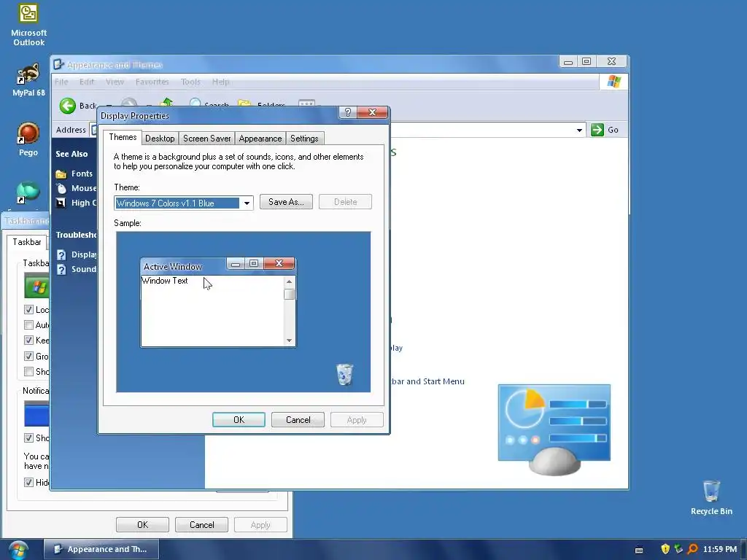Click the Fonts folder icon in See Also
The image size is (747, 560).
(x=61, y=174)
